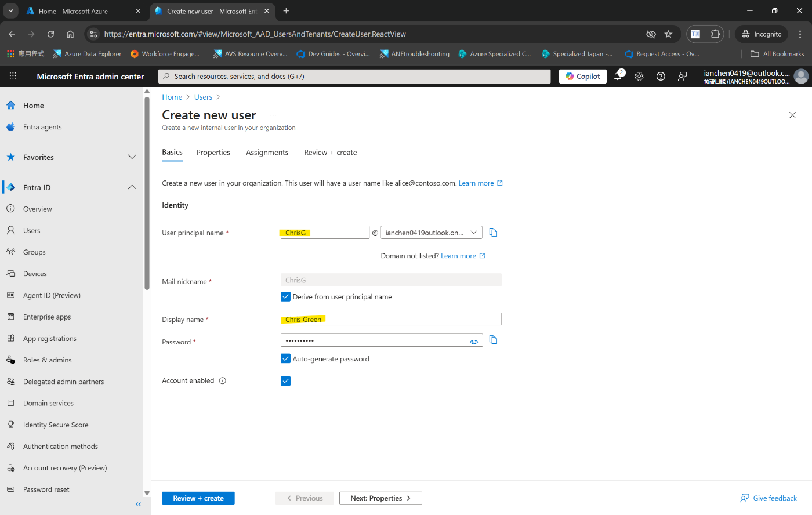The height and width of the screenshot is (515, 812).
Task: Bookmark this page with the star icon
Action: point(668,34)
